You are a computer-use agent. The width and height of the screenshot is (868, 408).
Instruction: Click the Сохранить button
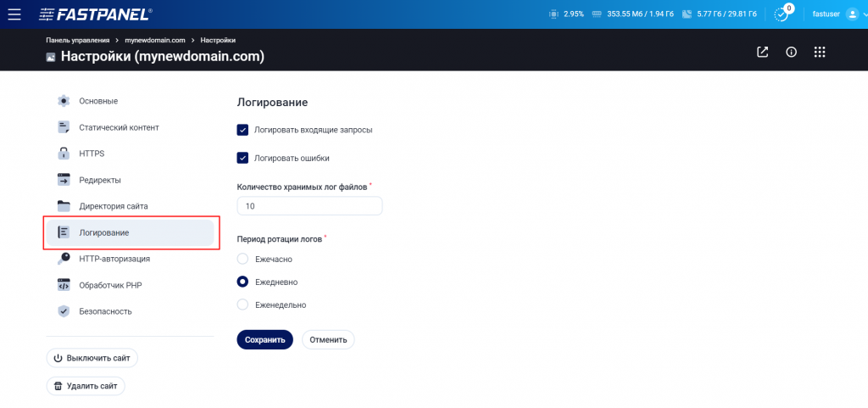[264, 340]
